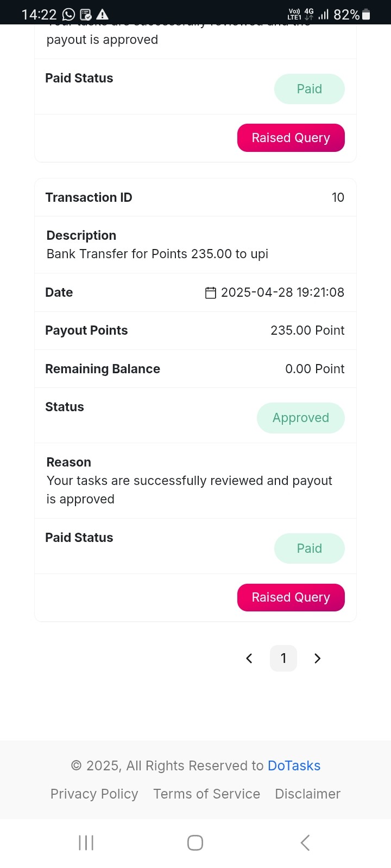This screenshot has width=391, height=868.
Task: Tap the calendar icon beside the date
Action: point(211,293)
